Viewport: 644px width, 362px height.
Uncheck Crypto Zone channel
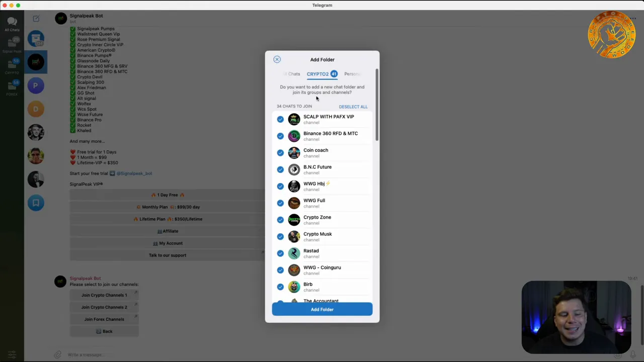(x=280, y=220)
